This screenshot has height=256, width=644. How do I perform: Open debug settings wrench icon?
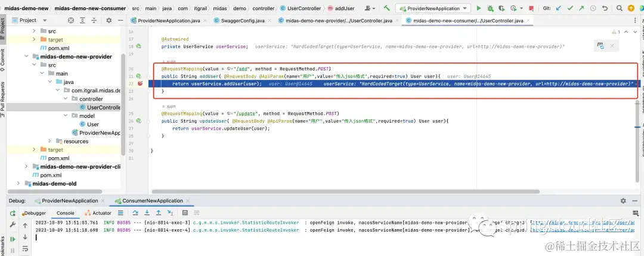(x=13, y=225)
